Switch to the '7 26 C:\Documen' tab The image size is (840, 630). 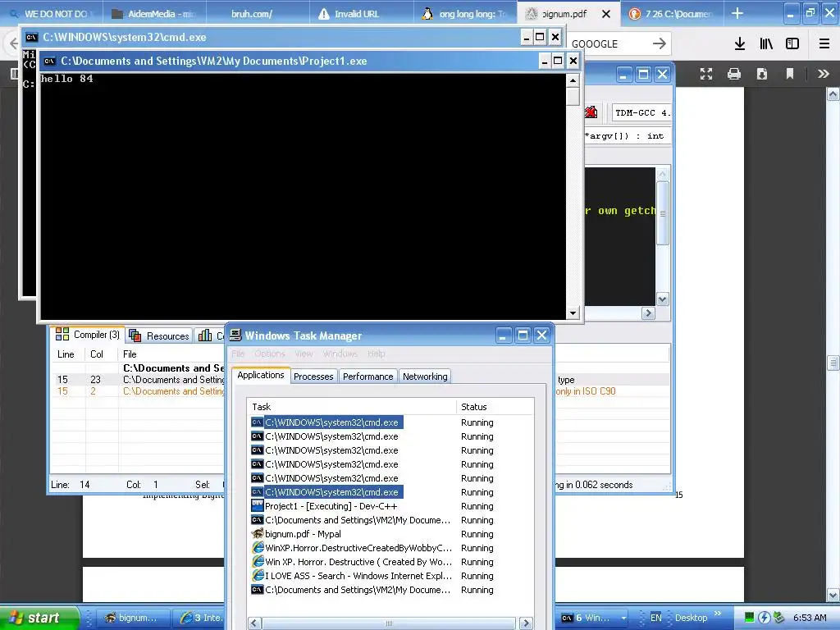pyautogui.click(x=673, y=14)
